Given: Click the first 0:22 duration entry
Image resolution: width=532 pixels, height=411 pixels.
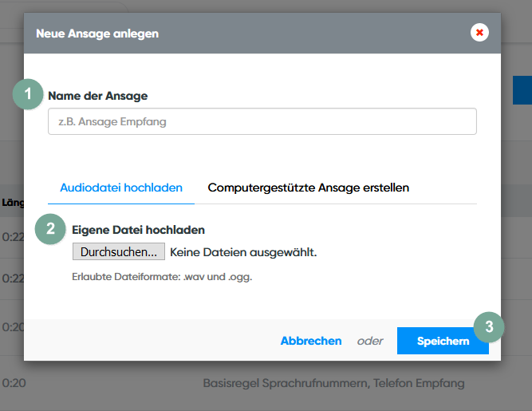Looking at the screenshot, I should (12, 237).
